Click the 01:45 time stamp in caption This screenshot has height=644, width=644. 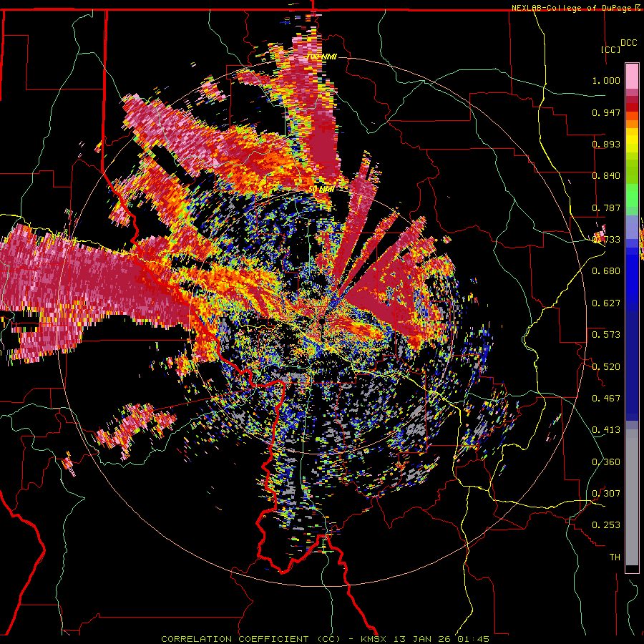pos(474,639)
